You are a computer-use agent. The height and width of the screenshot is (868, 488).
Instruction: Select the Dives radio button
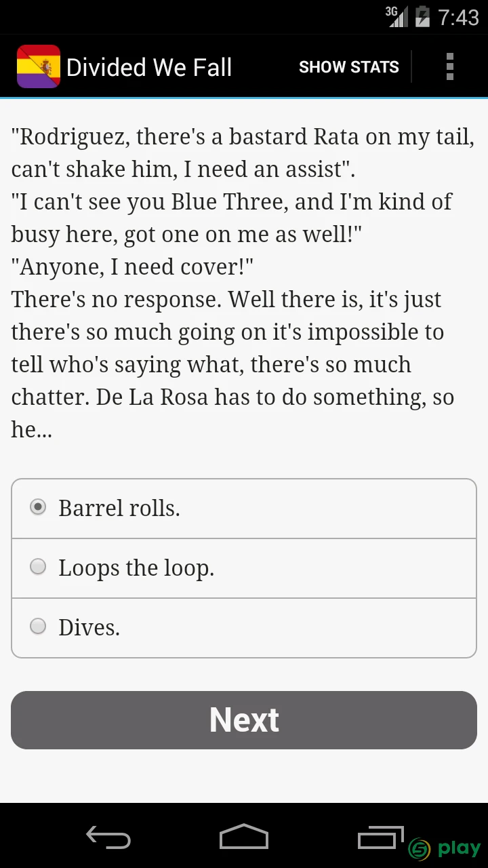[38, 626]
